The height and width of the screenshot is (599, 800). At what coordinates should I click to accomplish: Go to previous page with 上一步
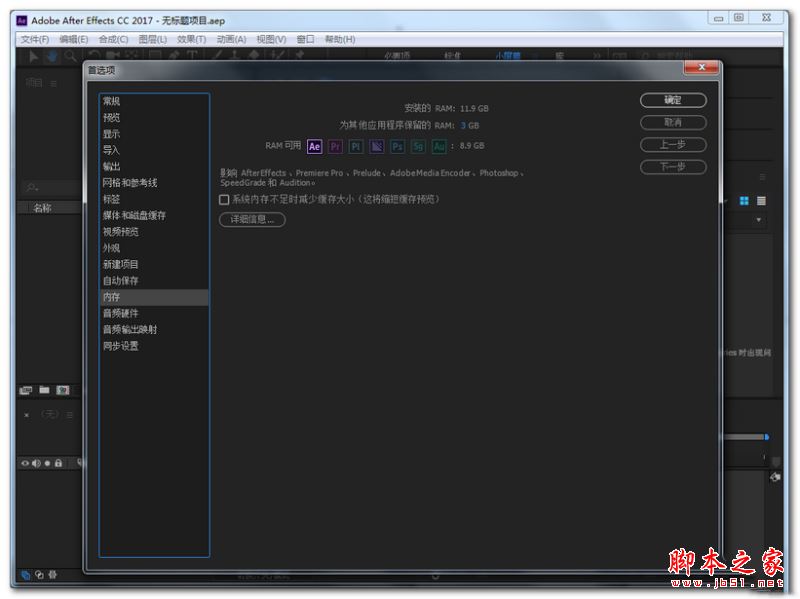coord(673,145)
